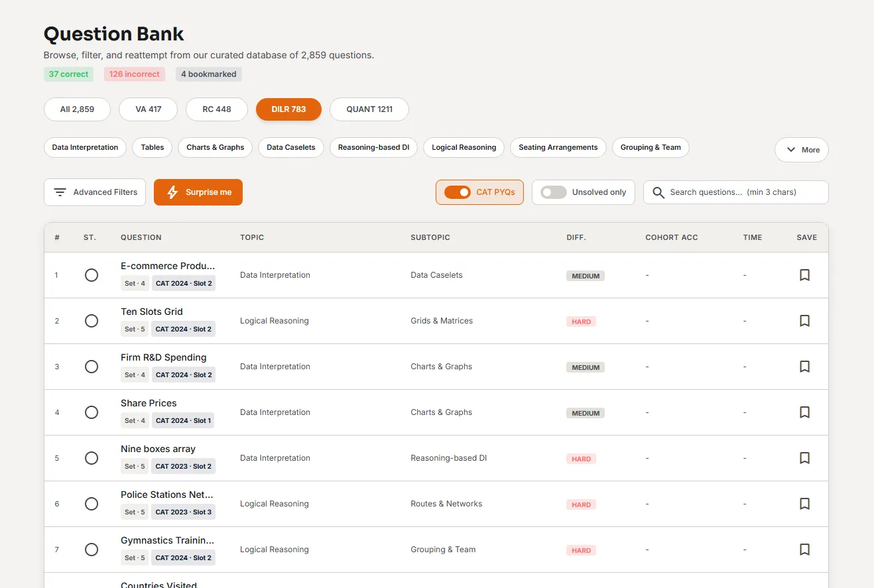The width and height of the screenshot is (874, 588).
Task: Open the Nine boxes array question title
Action: (158, 449)
